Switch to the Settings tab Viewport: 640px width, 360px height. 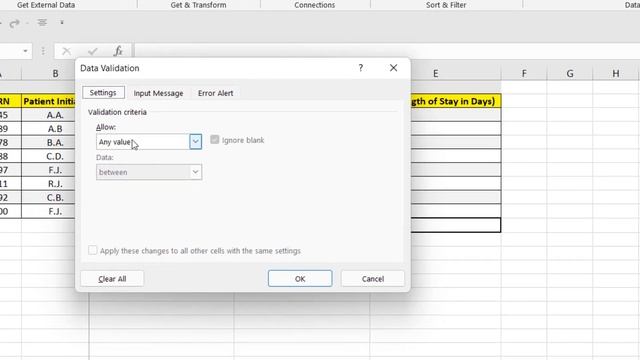[103, 93]
